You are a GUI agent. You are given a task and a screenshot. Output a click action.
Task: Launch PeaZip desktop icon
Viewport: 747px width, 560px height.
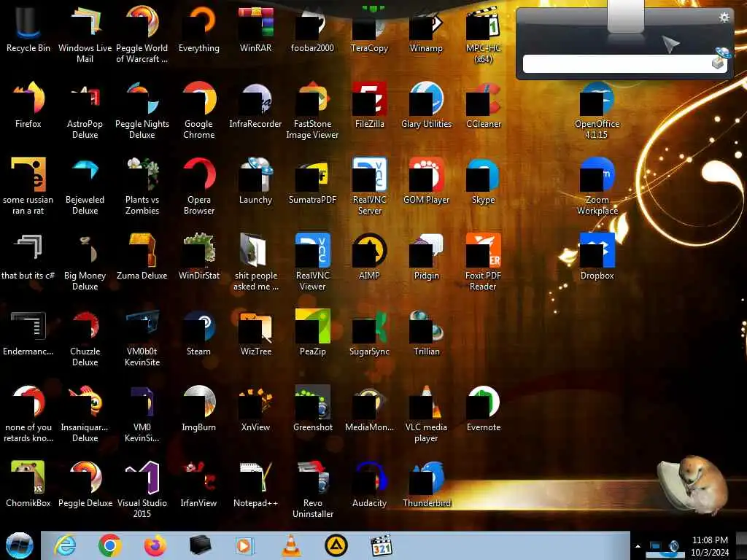312,332
